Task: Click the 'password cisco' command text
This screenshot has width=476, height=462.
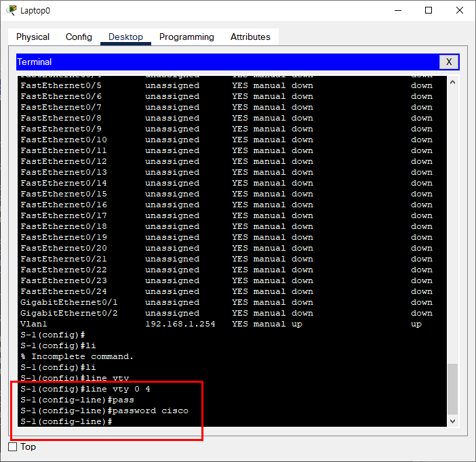Action: pyautogui.click(x=151, y=411)
